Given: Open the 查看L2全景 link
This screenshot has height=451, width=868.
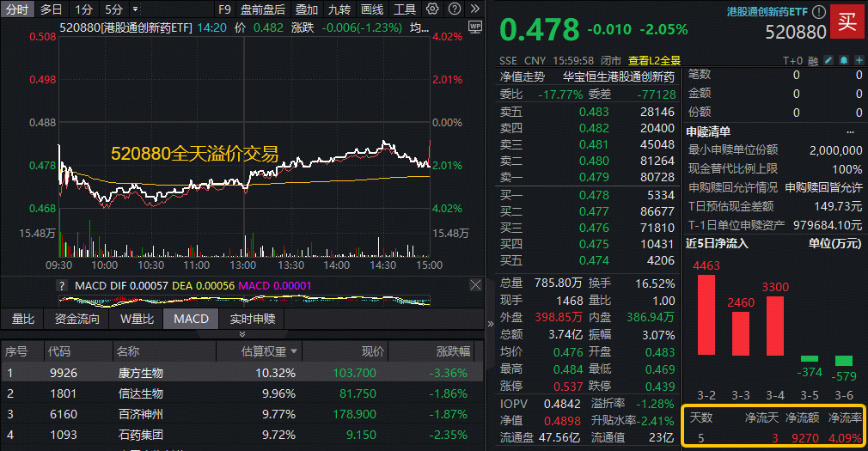Looking at the screenshot, I should (653, 61).
